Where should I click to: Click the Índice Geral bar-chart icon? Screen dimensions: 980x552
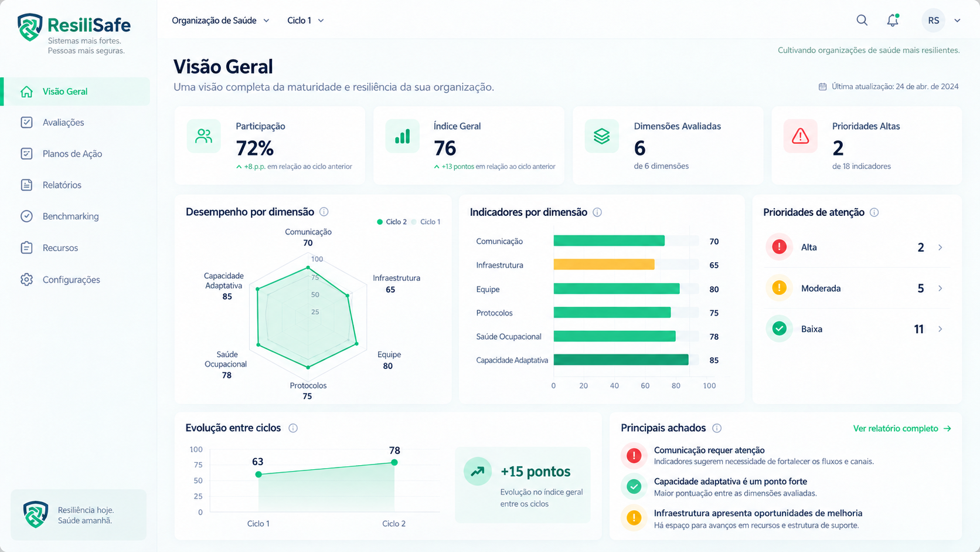(x=403, y=136)
